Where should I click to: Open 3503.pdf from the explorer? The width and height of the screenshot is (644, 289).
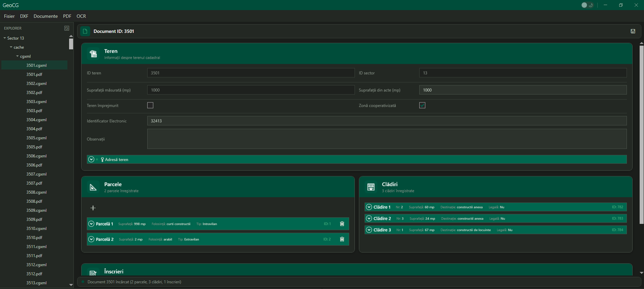pos(34,111)
